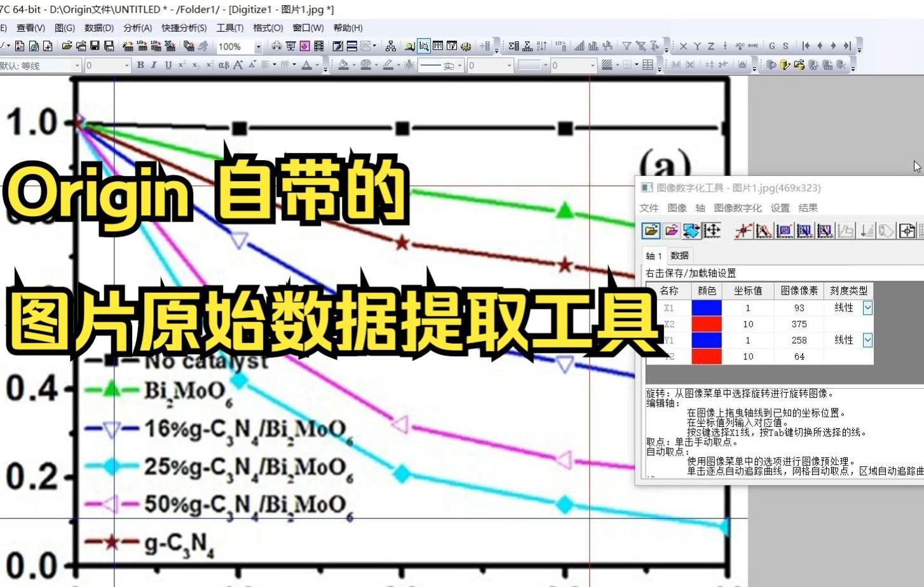924x587 pixels.
Task: Click the 图像像素 column header
Action: [x=799, y=290]
